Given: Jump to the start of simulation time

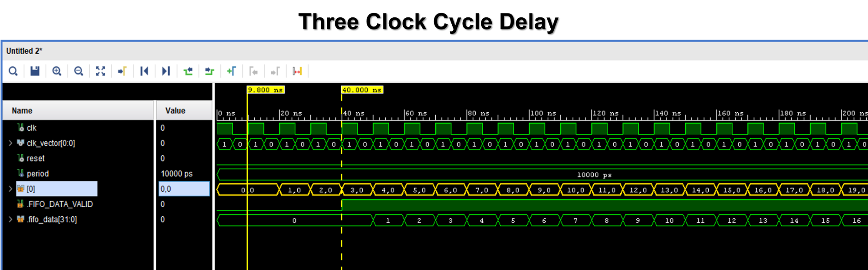Looking at the screenshot, I should pyautogui.click(x=144, y=71).
